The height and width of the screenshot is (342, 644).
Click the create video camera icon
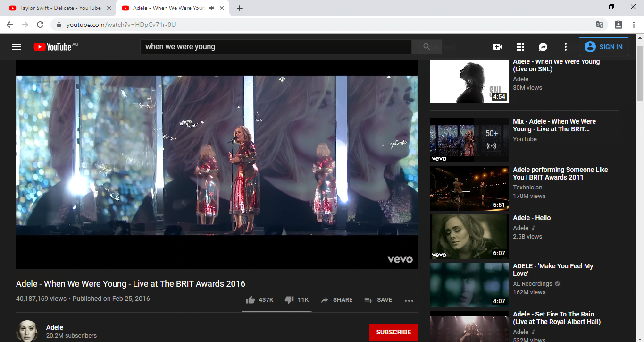497,47
